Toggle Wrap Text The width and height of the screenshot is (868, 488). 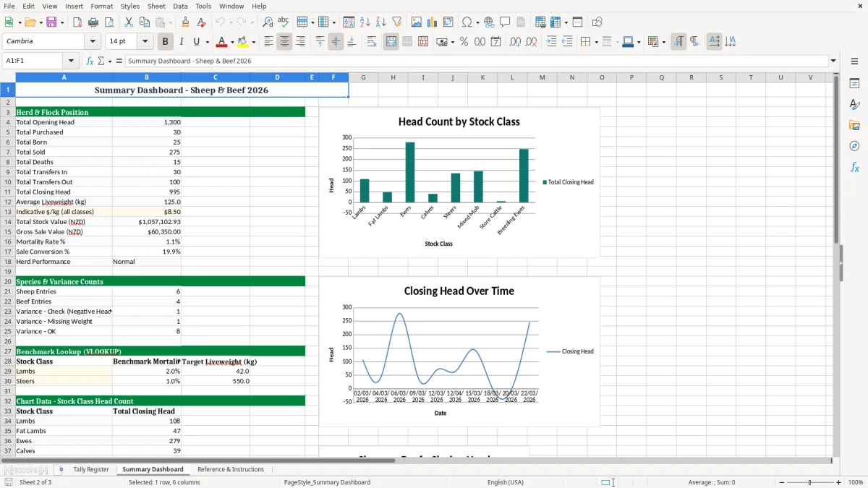pos(372,42)
